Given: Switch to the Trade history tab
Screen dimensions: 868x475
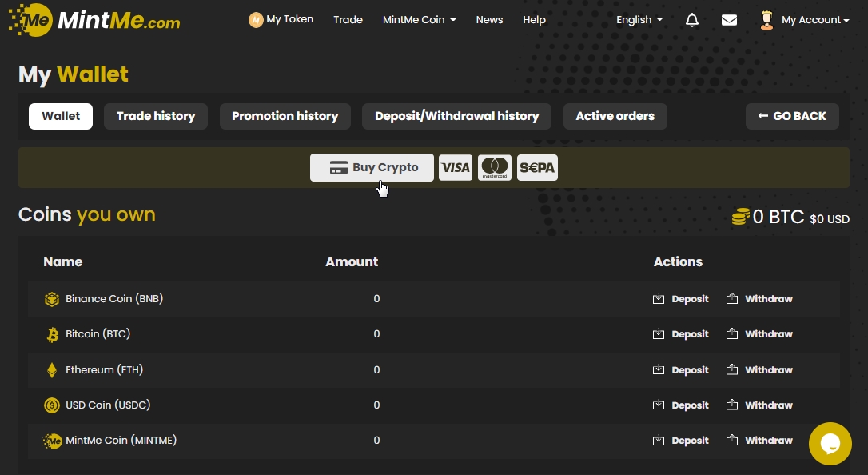Looking at the screenshot, I should (x=156, y=116).
